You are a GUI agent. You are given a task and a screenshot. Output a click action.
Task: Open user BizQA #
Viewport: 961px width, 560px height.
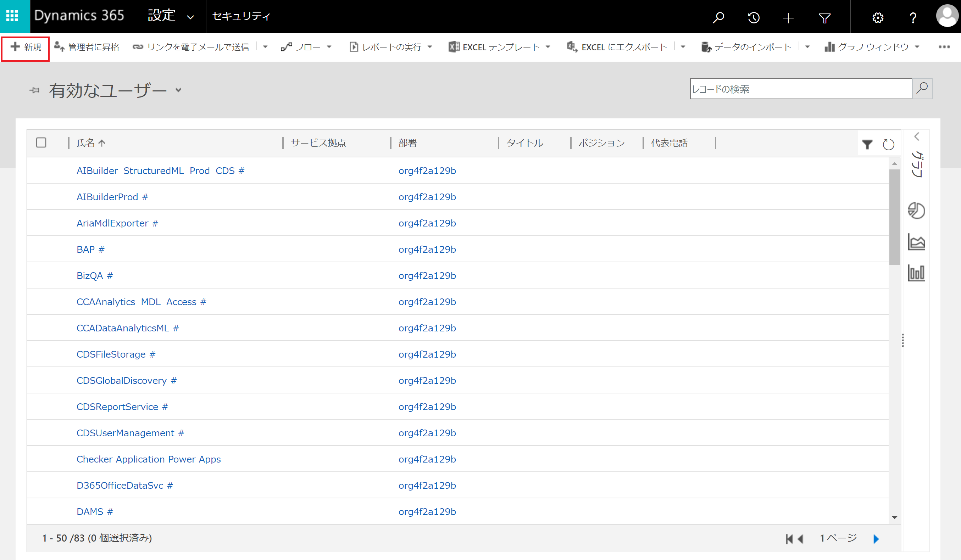tap(95, 276)
